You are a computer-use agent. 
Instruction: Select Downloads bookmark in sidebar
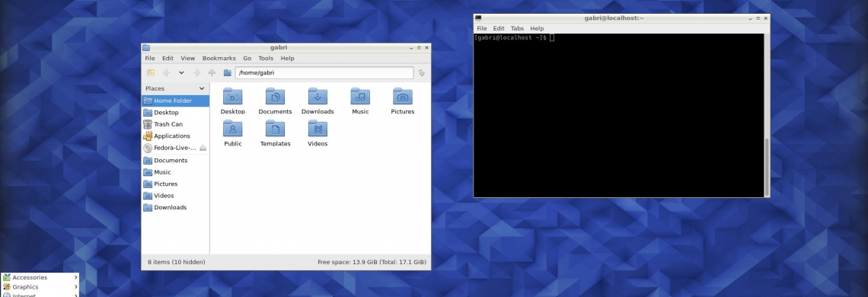coord(175,207)
